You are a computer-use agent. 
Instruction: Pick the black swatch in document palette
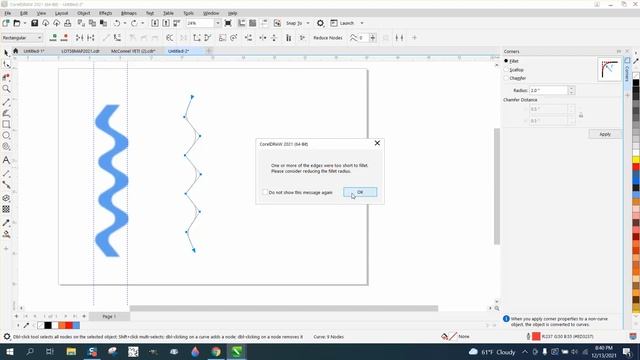point(48,325)
